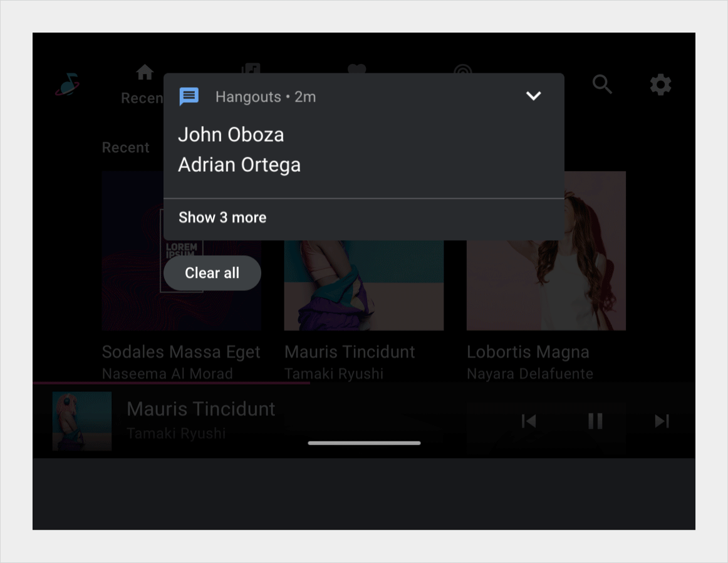
Task: Skip to the previous track
Action: pos(529,421)
